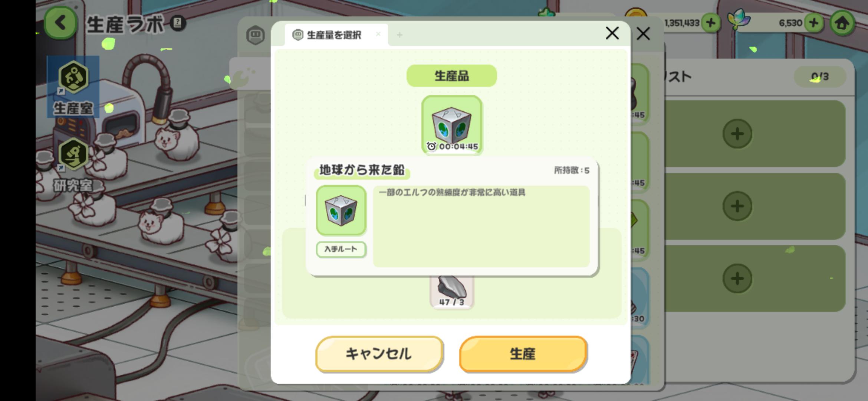Add production to the third empty queue slot
868x401 pixels.
point(737,278)
